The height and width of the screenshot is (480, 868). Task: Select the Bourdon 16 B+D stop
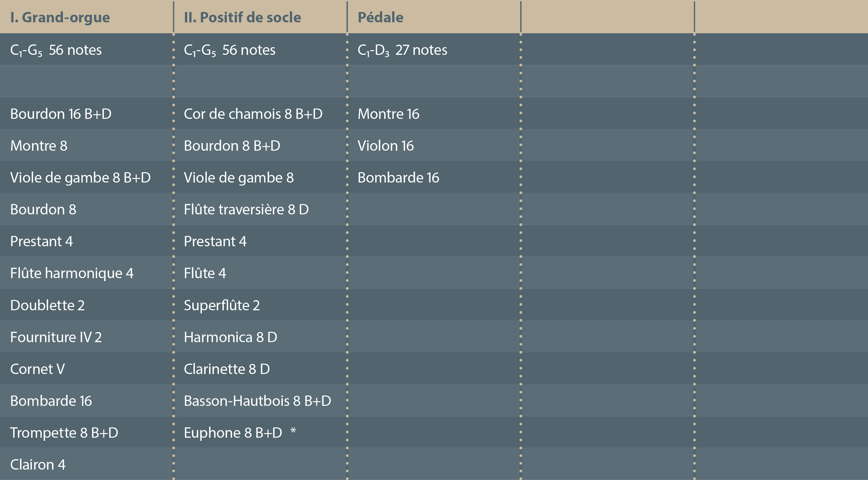(61, 114)
